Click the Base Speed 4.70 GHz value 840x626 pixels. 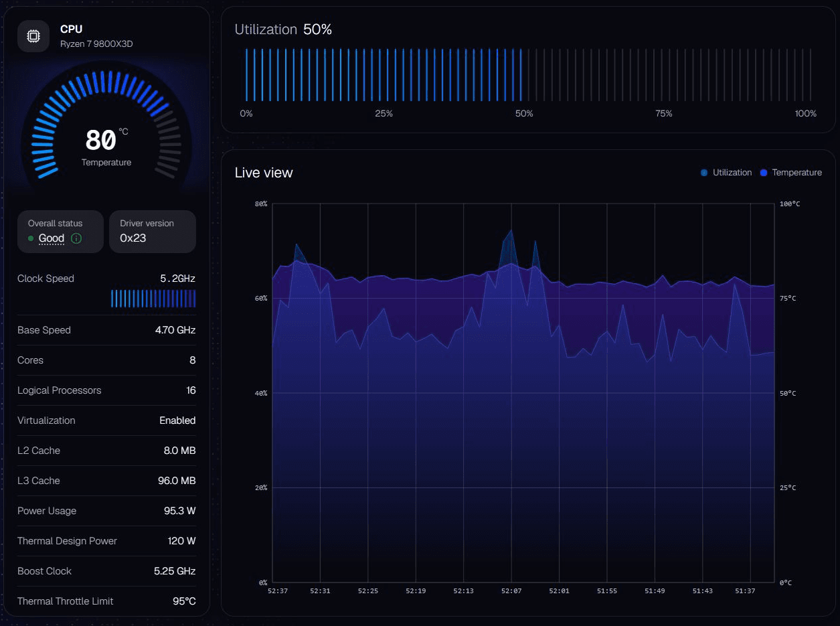(175, 330)
